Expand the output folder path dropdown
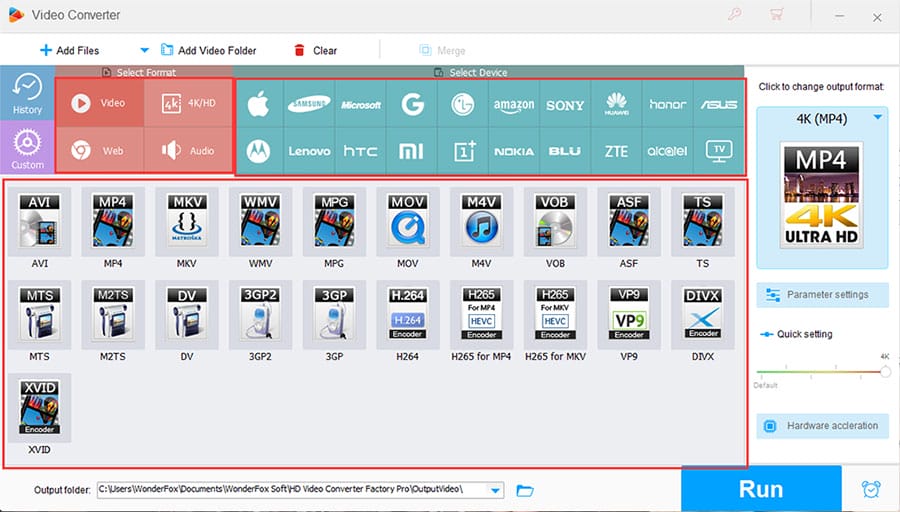900x512 pixels. click(495, 490)
